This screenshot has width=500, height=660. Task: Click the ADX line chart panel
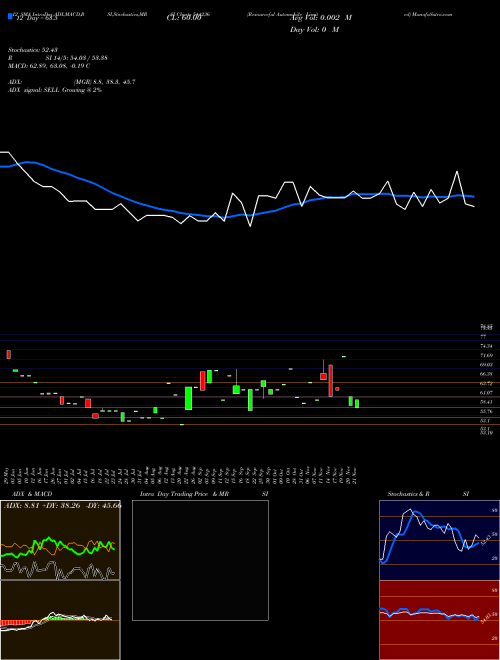tap(60, 540)
